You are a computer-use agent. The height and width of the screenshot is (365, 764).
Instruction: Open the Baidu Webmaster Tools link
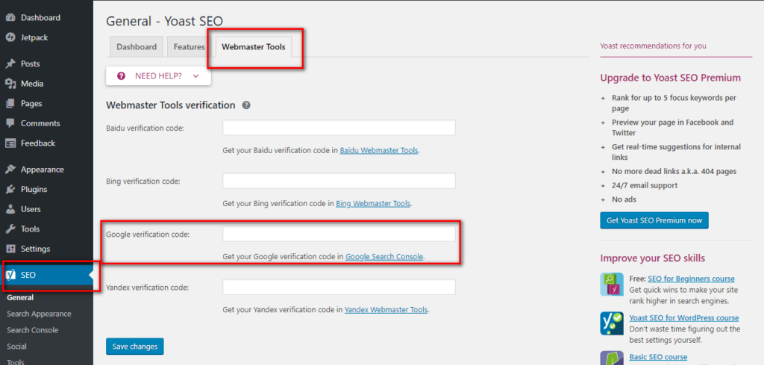379,151
